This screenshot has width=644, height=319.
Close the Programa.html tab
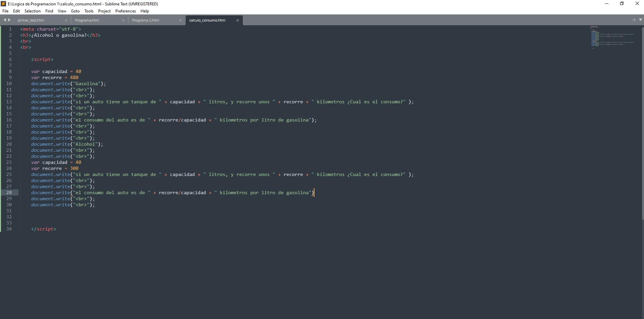(x=123, y=20)
